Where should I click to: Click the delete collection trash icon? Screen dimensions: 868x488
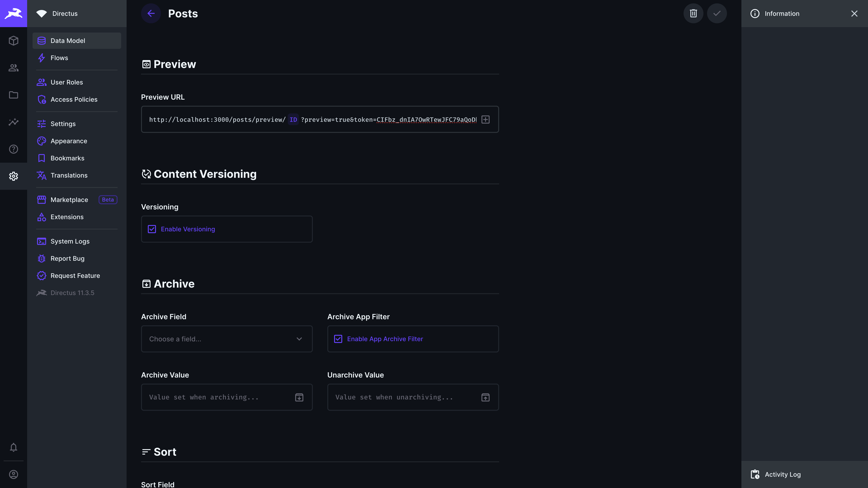[x=693, y=13]
